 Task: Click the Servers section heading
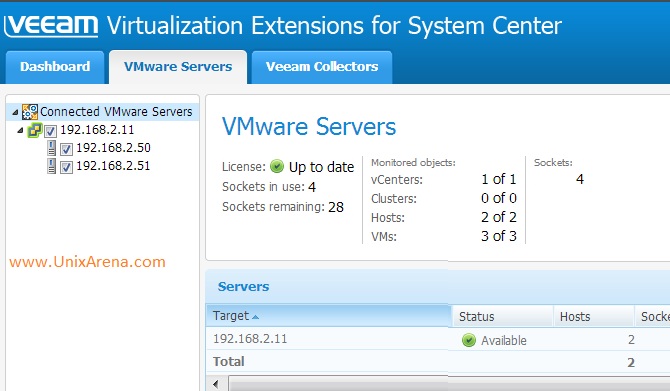[x=244, y=287]
